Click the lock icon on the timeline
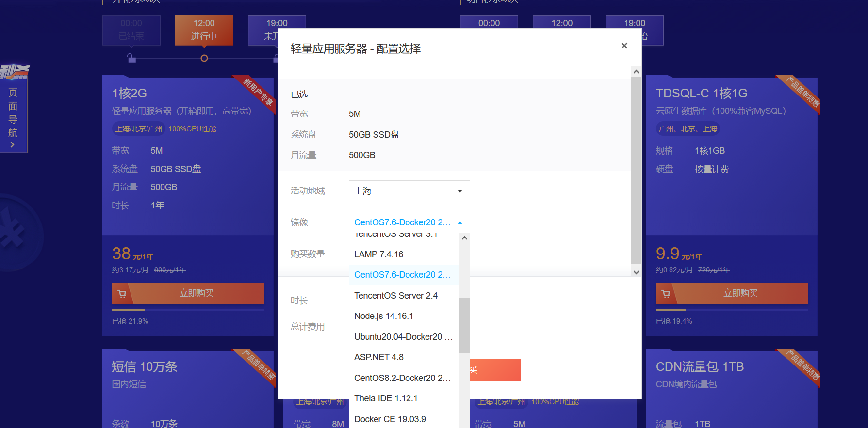The width and height of the screenshot is (868, 428). pyautogui.click(x=131, y=58)
